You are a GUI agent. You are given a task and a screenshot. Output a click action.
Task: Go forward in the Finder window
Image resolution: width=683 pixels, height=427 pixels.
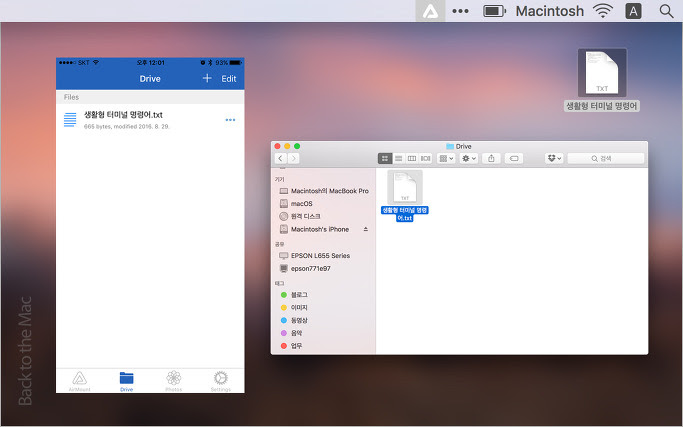point(294,158)
